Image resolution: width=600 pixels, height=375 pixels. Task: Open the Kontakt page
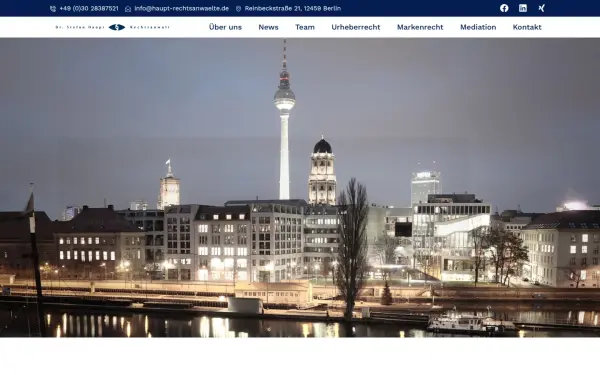click(527, 27)
